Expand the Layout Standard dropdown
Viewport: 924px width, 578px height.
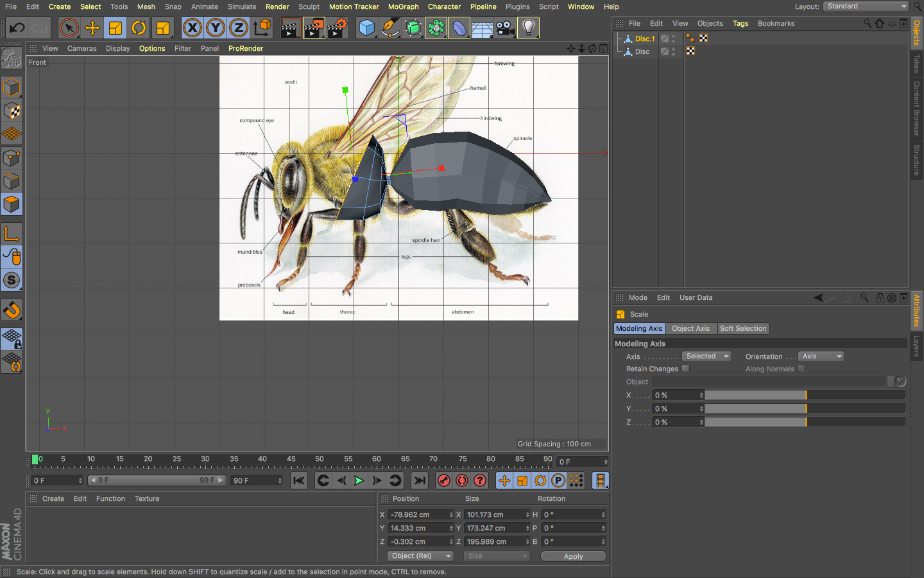point(866,6)
